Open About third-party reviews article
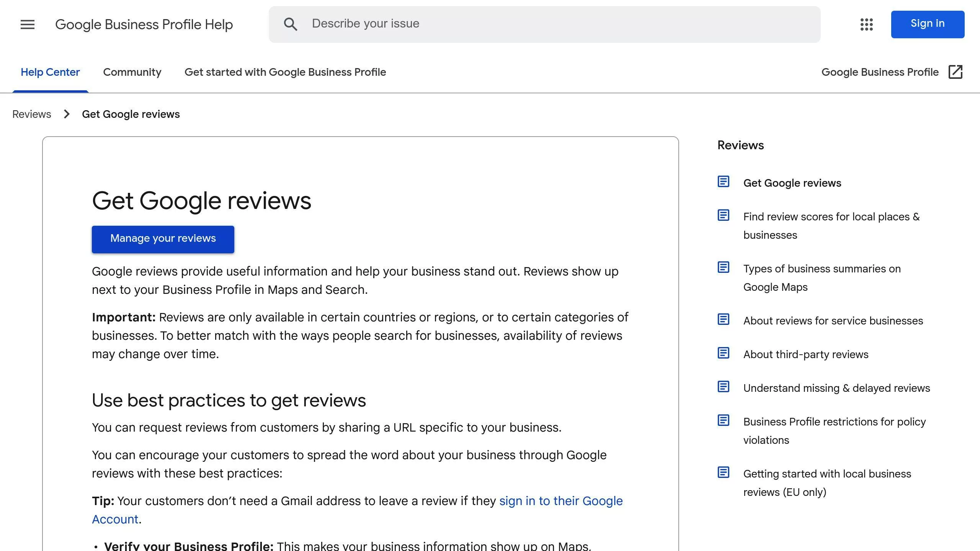 [806, 354]
